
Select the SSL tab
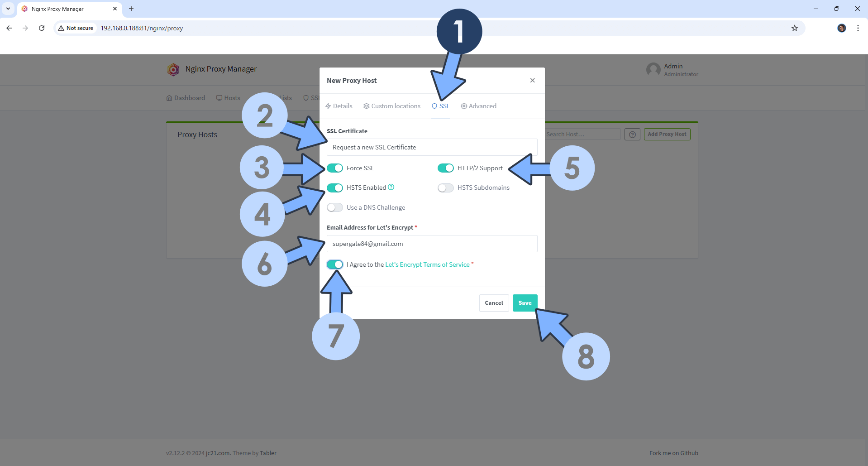click(440, 106)
